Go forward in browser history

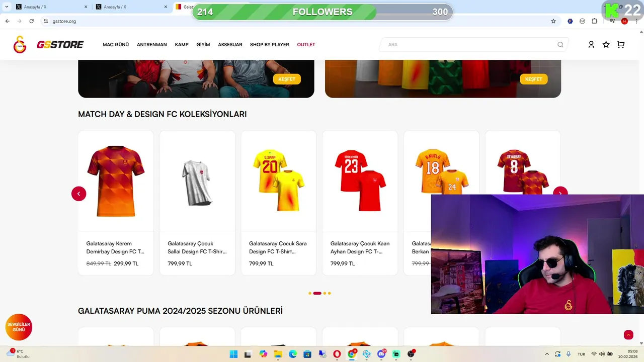tap(20, 21)
